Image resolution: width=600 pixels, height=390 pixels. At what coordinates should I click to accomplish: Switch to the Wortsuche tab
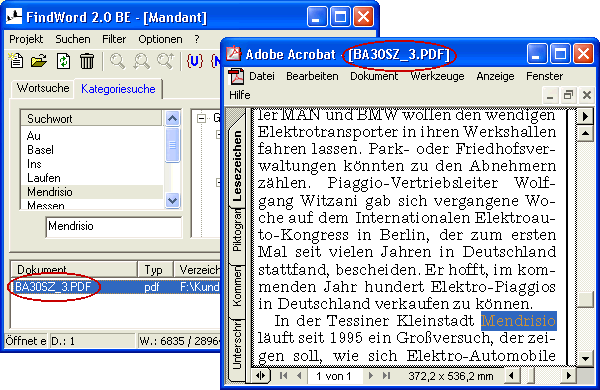(x=43, y=88)
